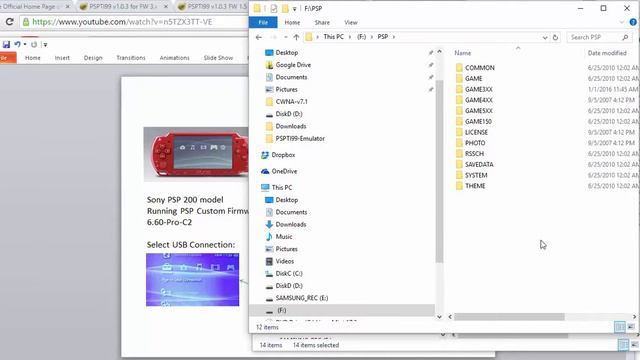The width and height of the screenshot is (640, 360).
Task: Reload the browser page
Action: (x=10, y=22)
